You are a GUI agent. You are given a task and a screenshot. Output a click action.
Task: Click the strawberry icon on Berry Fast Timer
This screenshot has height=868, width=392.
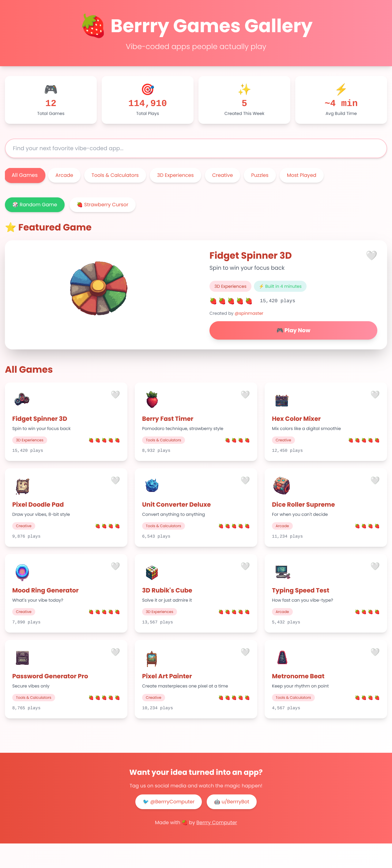(x=152, y=400)
